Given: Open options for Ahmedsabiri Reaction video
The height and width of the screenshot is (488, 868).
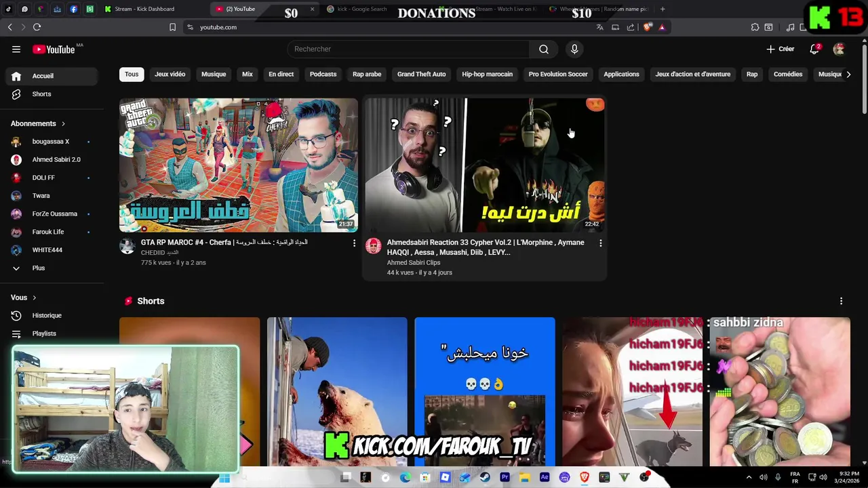Looking at the screenshot, I should pos(600,243).
